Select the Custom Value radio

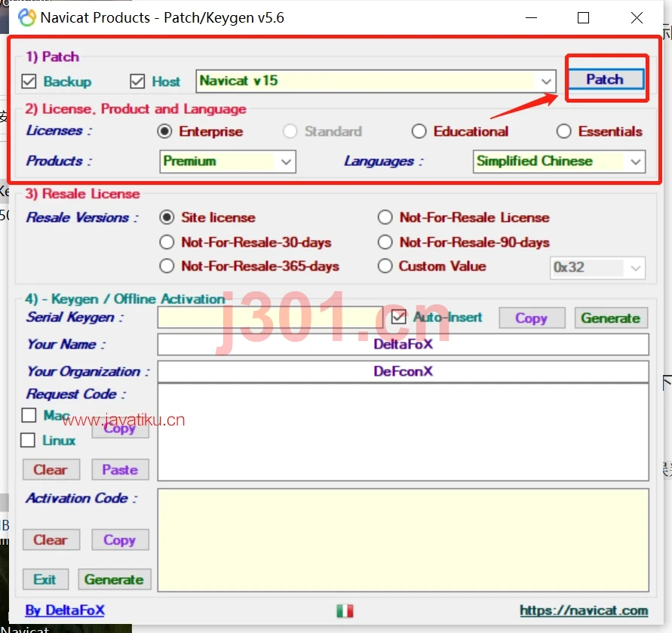pyautogui.click(x=385, y=266)
